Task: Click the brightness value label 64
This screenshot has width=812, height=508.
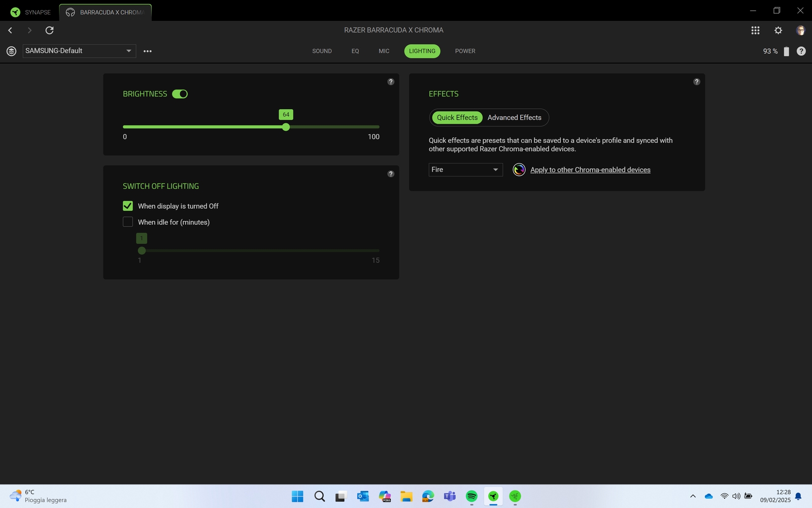Action: tap(286, 115)
